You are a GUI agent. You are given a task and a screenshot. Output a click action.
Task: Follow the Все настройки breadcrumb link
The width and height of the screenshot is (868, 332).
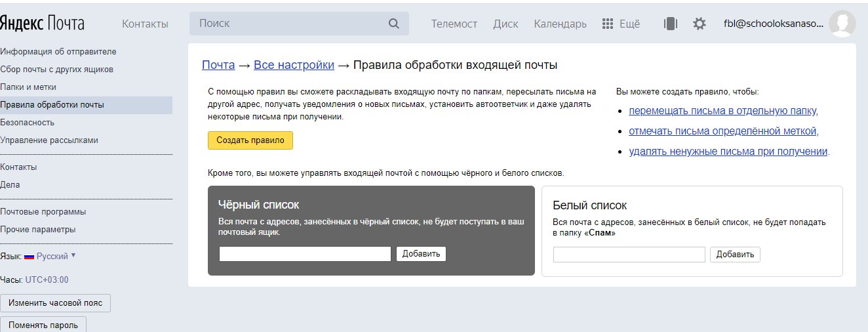[x=294, y=65]
